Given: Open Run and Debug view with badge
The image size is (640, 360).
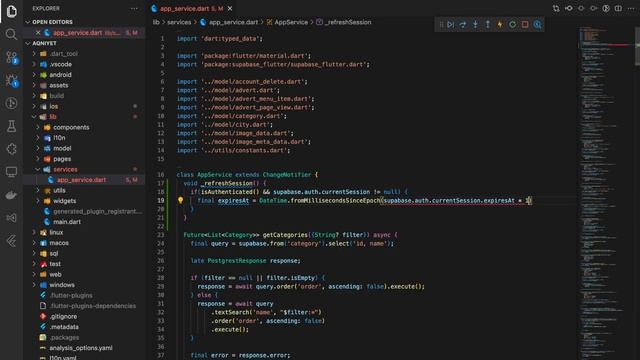Looking at the screenshot, I should coord(11,80).
